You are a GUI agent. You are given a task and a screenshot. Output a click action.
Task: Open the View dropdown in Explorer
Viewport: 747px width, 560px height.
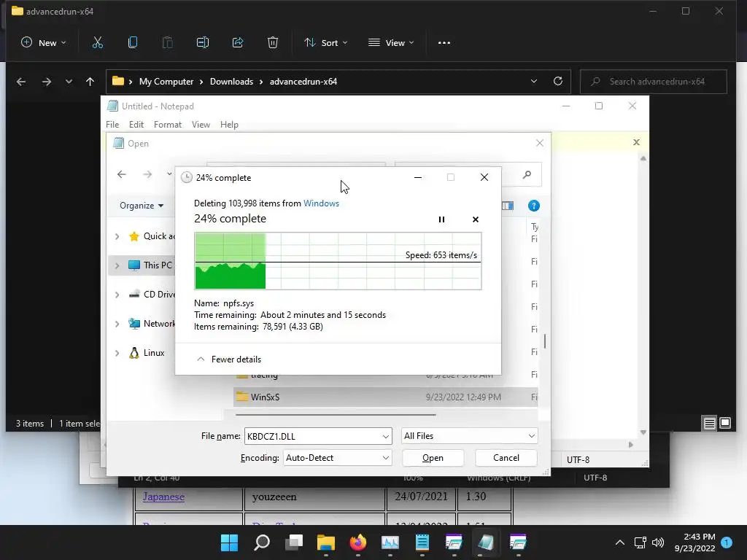(x=391, y=43)
